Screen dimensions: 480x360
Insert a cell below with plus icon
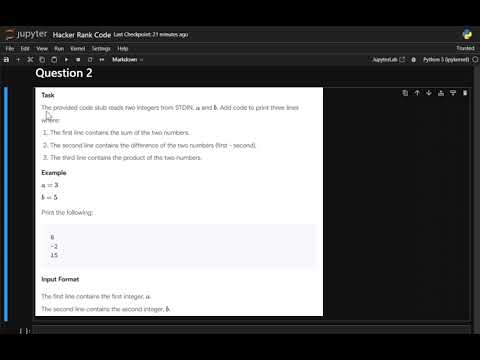18,60
